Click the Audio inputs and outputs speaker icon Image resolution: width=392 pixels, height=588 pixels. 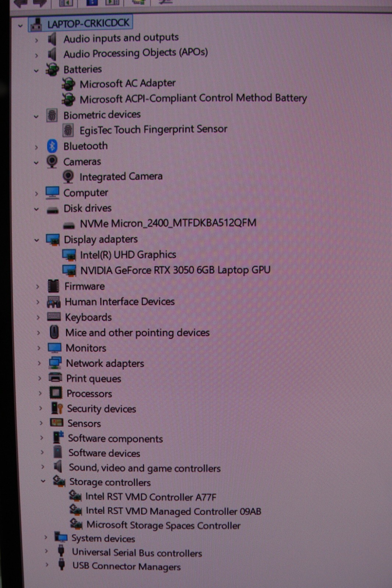(52, 39)
